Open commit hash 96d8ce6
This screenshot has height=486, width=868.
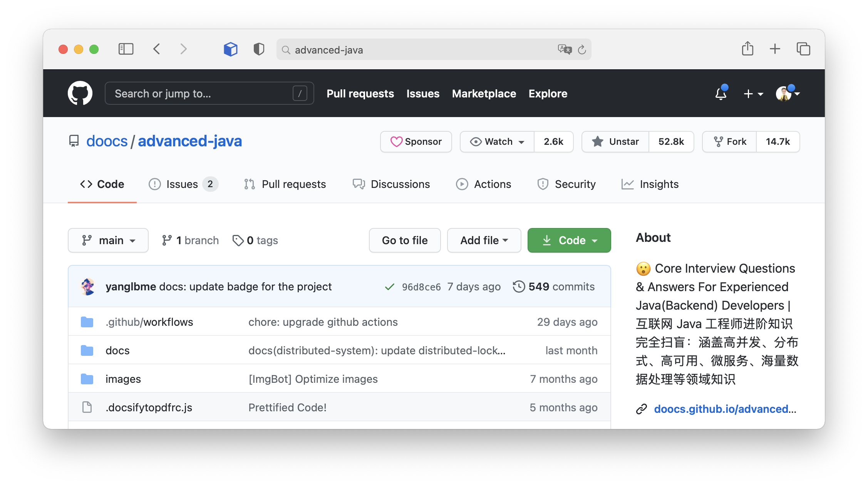pos(421,287)
